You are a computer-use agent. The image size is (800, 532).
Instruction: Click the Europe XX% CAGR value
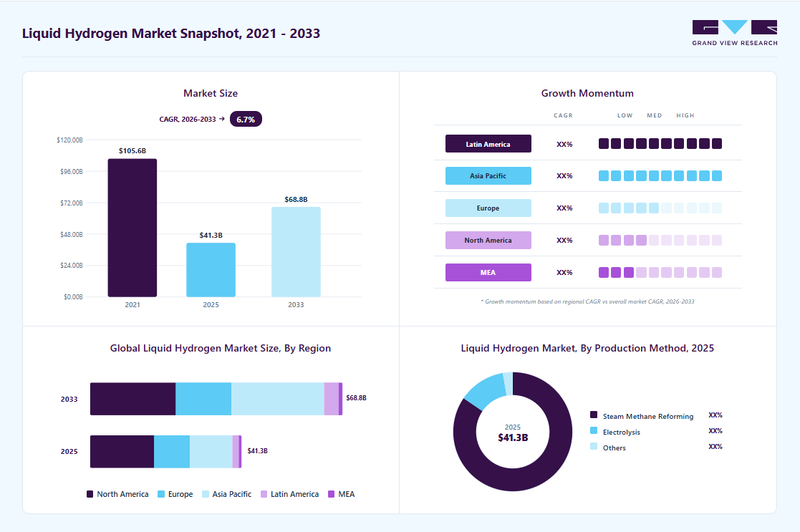pos(564,208)
